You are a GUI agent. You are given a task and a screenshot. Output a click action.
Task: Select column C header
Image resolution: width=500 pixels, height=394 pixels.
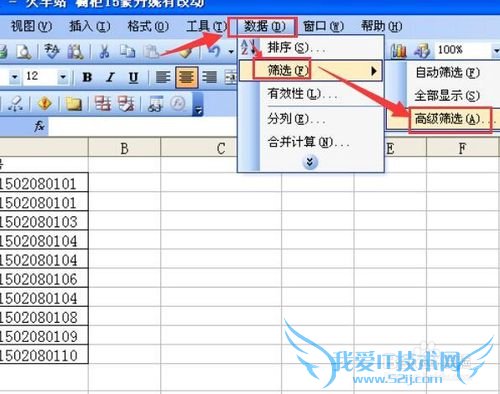pyautogui.click(x=221, y=148)
